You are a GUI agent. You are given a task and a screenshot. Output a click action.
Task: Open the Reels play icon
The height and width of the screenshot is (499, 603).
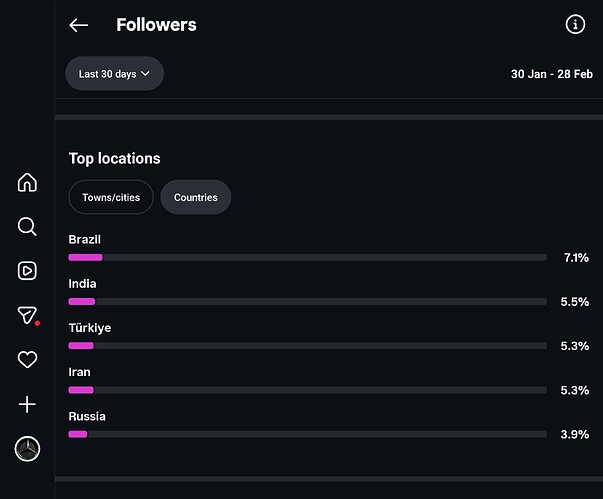click(x=27, y=271)
